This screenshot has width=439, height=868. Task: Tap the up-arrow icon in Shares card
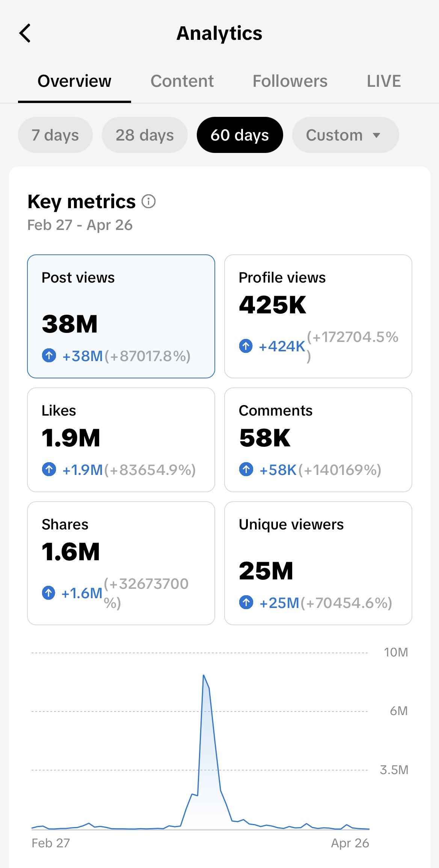pos(48,593)
